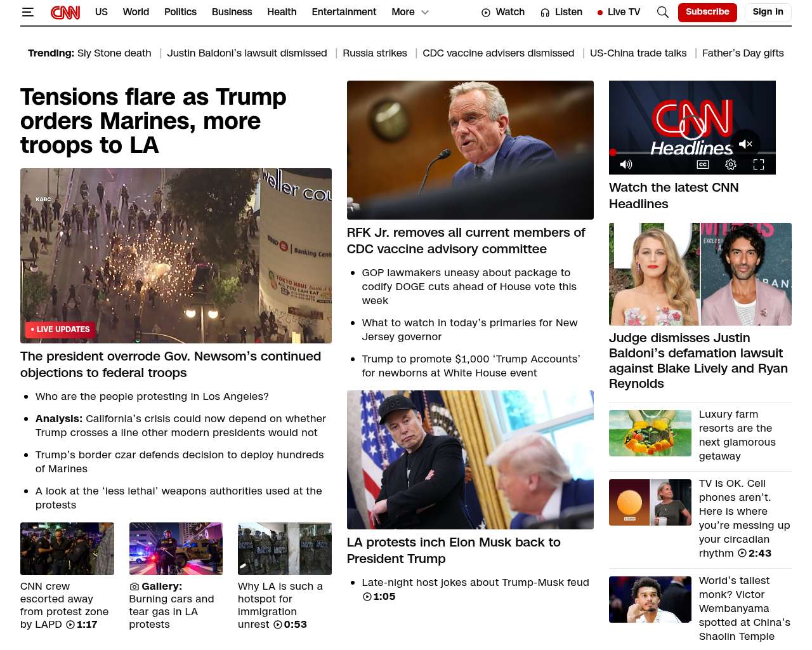Open the hamburger menu icon
This screenshot has height=650, width=812.
[27, 12]
